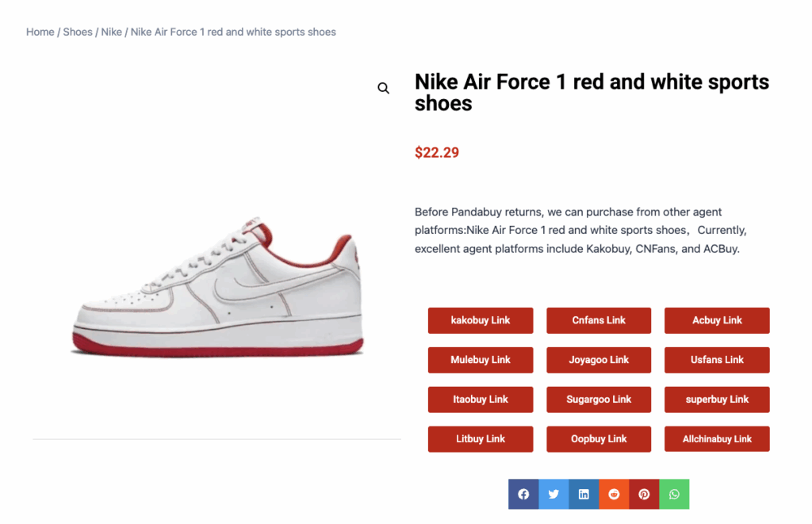Click the magnifier zoom icon on image
Screen dimensions: 812x524
pos(384,88)
